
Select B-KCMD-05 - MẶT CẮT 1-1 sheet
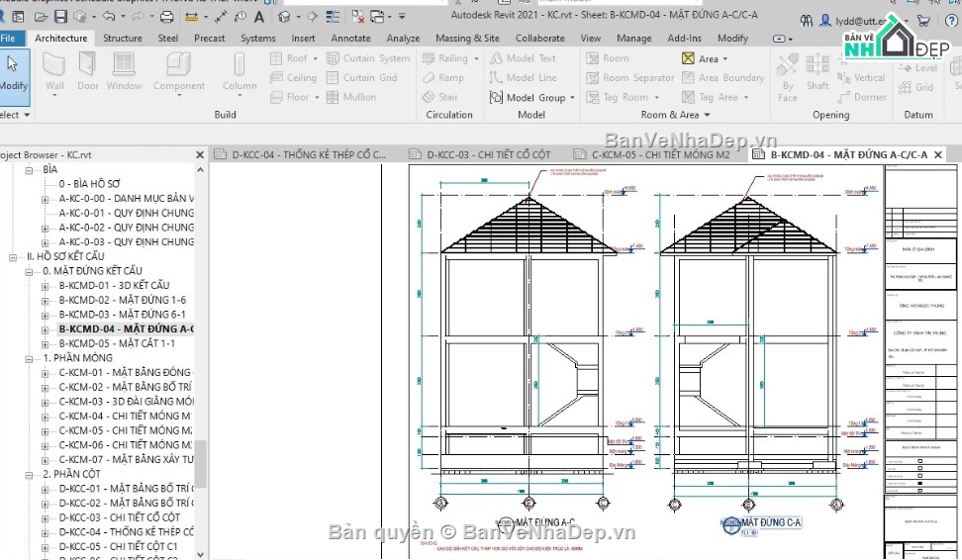(117, 343)
